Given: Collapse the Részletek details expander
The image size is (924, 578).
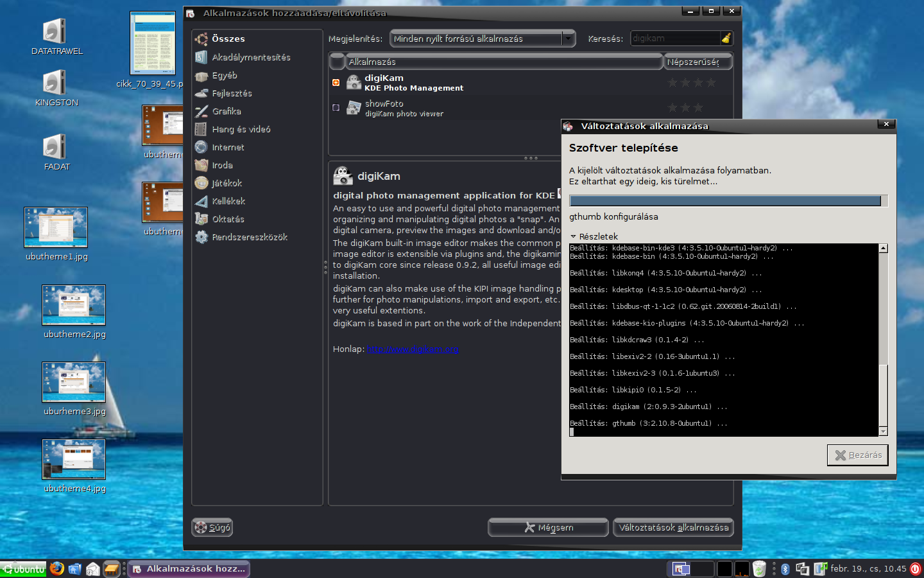Looking at the screenshot, I should pyautogui.click(x=594, y=236).
